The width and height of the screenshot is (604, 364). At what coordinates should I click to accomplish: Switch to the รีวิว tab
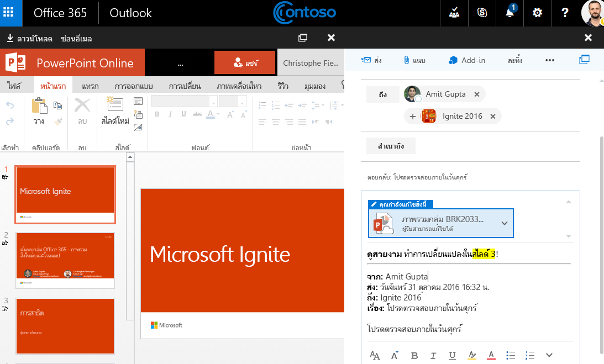tap(283, 86)
